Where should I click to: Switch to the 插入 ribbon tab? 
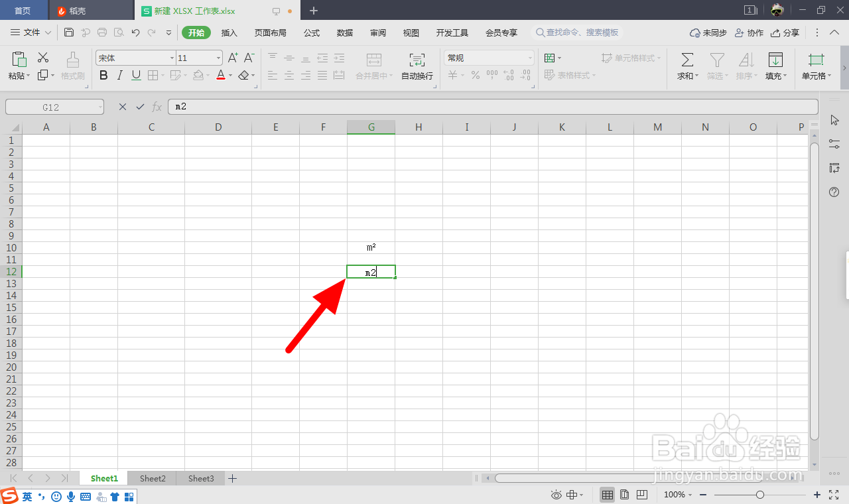point(229,32)
